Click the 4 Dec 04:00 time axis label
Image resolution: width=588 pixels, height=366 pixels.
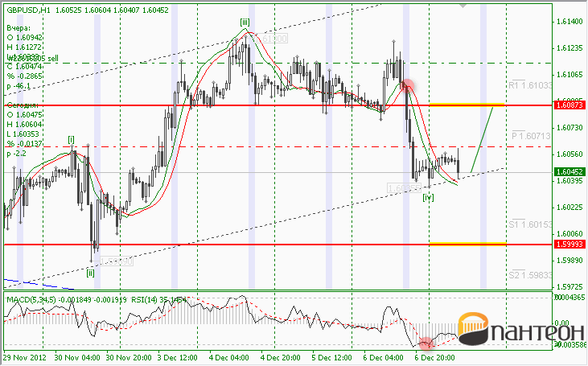[228, 358]
